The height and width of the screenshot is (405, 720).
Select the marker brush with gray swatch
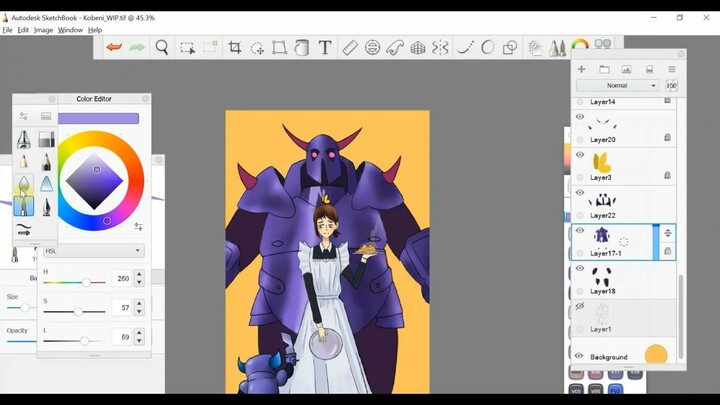46,139
